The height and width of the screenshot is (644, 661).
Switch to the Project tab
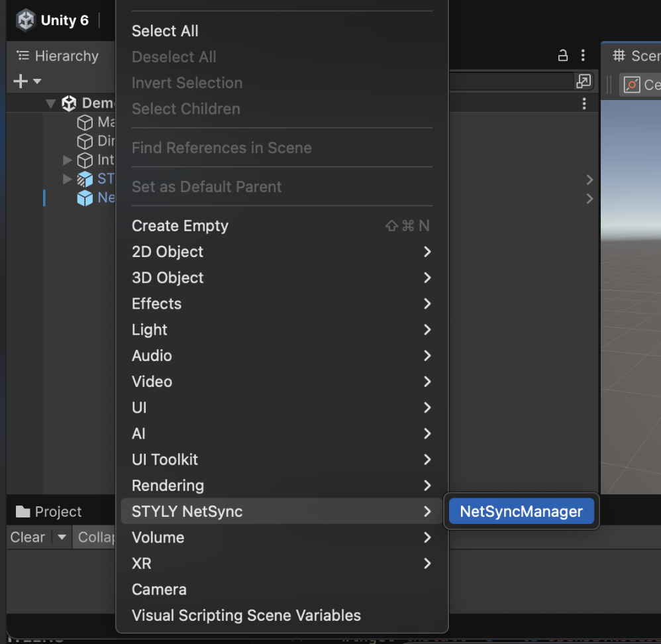click(48, 511)
